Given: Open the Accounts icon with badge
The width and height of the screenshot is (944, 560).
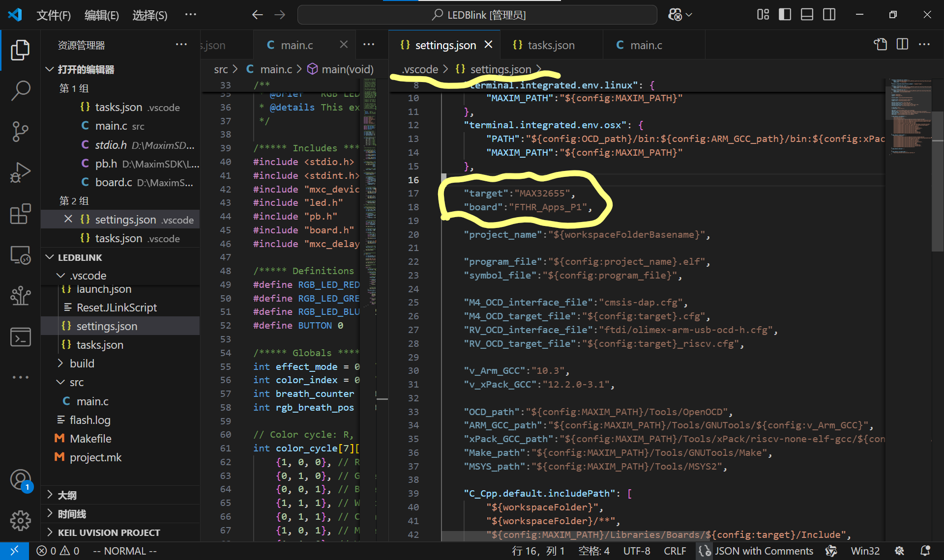Looking at the screenshot, I should tap(20, 480).
